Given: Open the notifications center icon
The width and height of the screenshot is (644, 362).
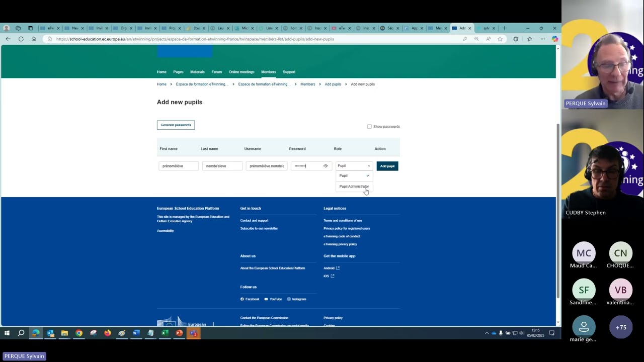Looking at the screenshot, I should point(551,333).
